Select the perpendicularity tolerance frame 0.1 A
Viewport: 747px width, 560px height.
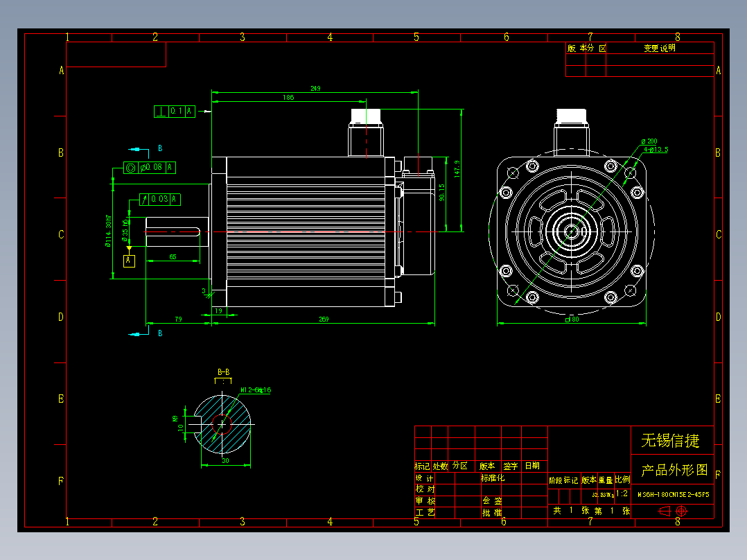(x=175, y=112)
